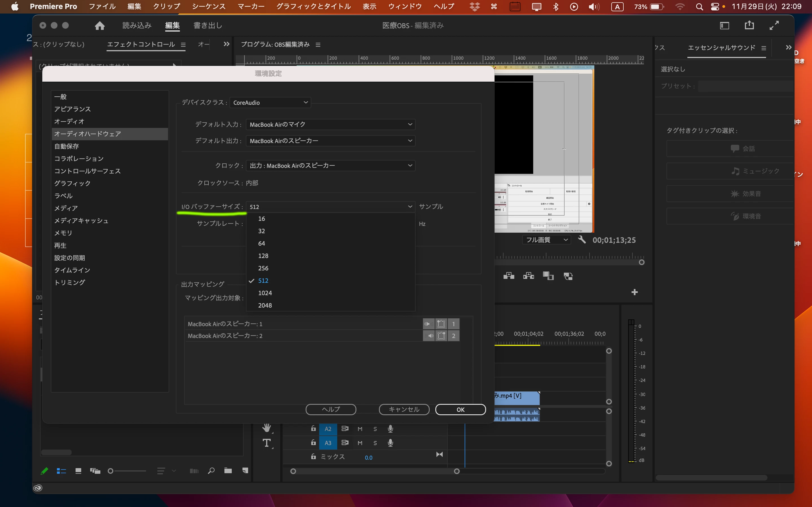
Task: Switch to 書き出し workspace tab
Action: (208, 25)
